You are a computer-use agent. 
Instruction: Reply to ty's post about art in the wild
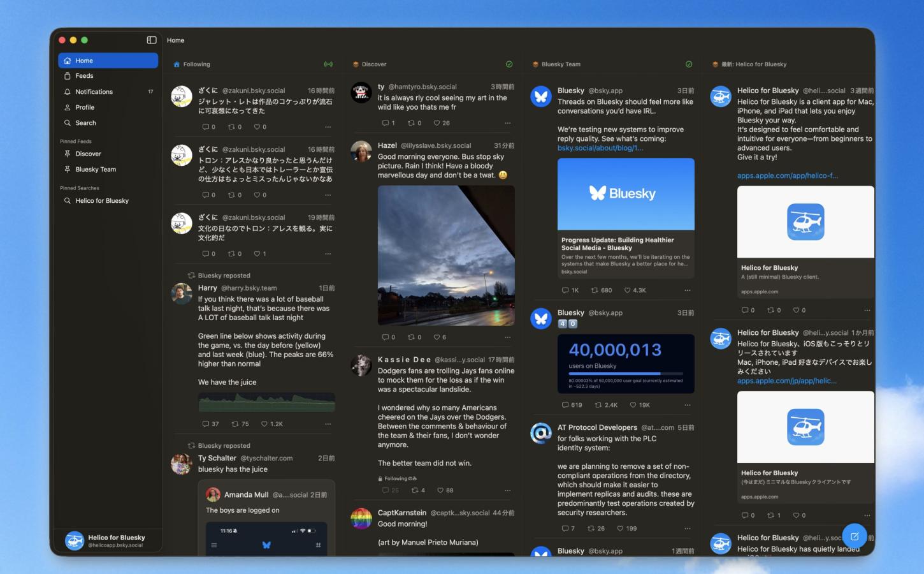[389, 123]
